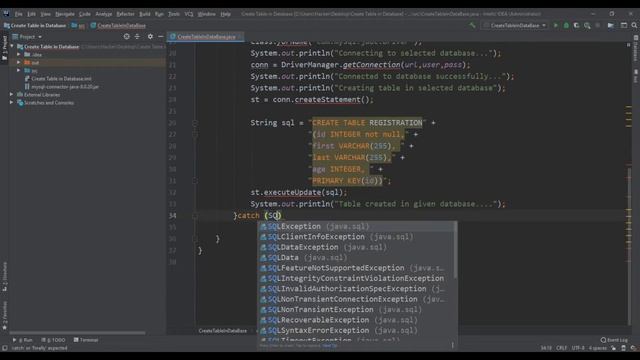
Task: Open run configuration dropdown CreateTableInDatabase
Action: point(514,25)
